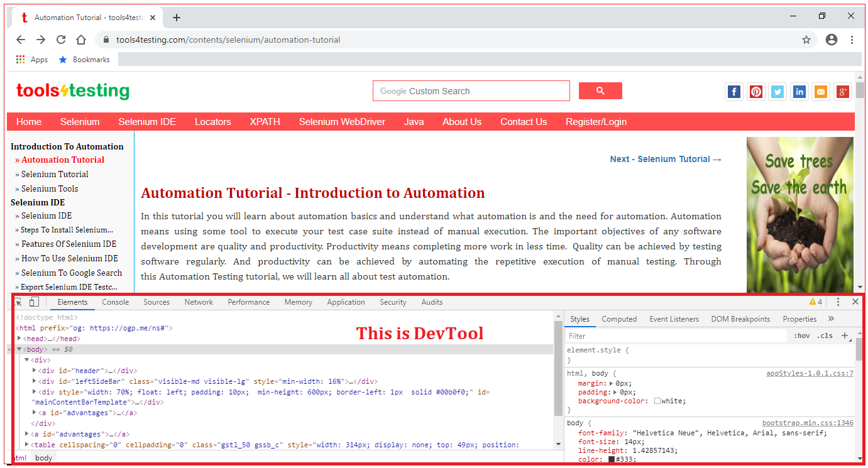Image resolution: width=868 pixels, height=468 pixels.
Task: Add new style rule plus icon
Action: (845, 335)
